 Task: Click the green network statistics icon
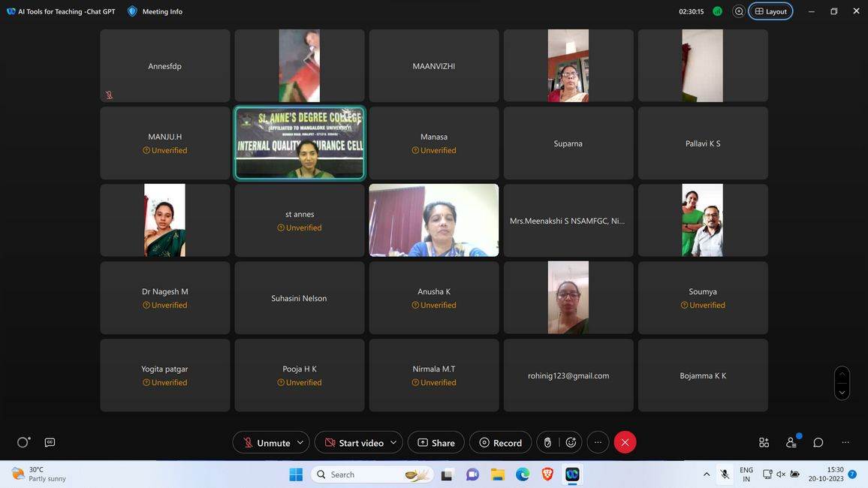coord(717,11)
